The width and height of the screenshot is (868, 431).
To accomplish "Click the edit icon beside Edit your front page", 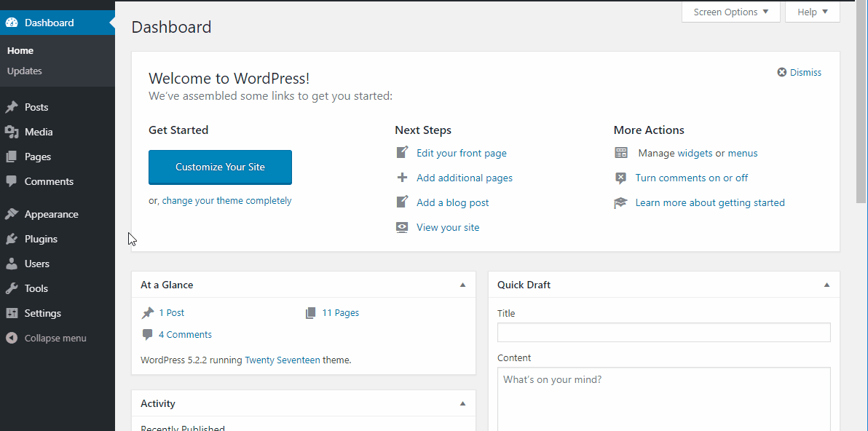I will pyautogui.click(x=403, y=153).
